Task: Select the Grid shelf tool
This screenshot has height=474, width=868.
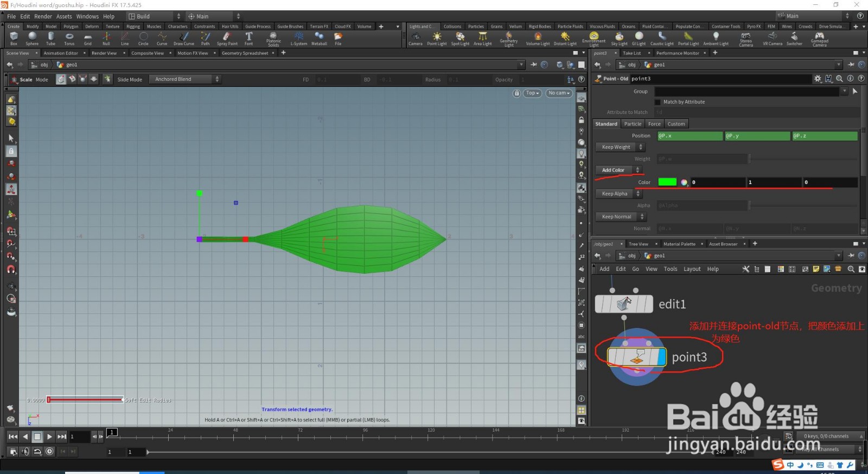Action: tap(87, 39)
